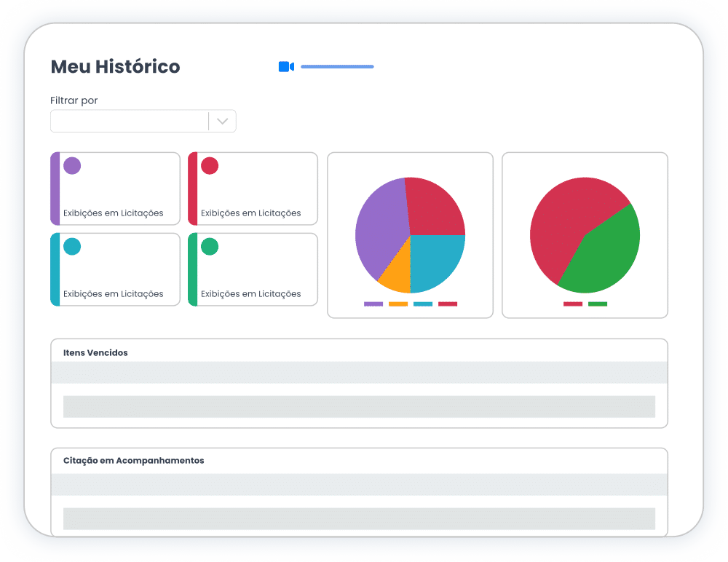Click the teal circle icon in third card
Viewport: 728px width, 562px height.
click(72, 246)
